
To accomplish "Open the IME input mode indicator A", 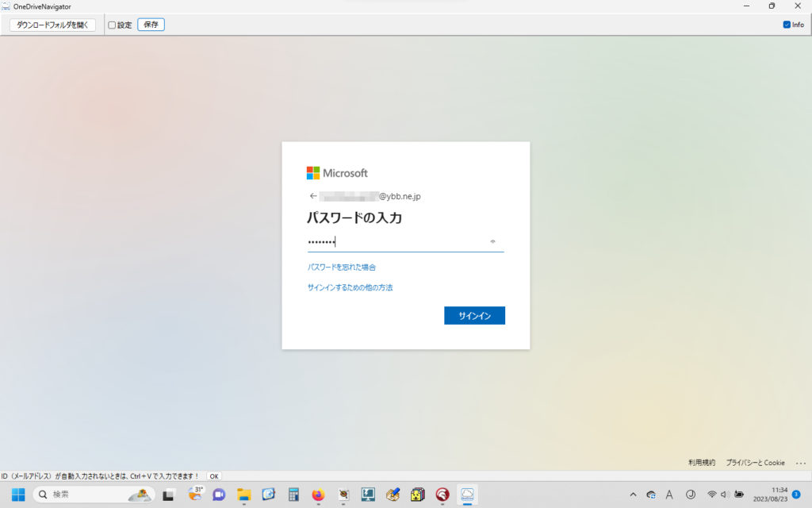I will pyautogui.click(x=669, y=495).
